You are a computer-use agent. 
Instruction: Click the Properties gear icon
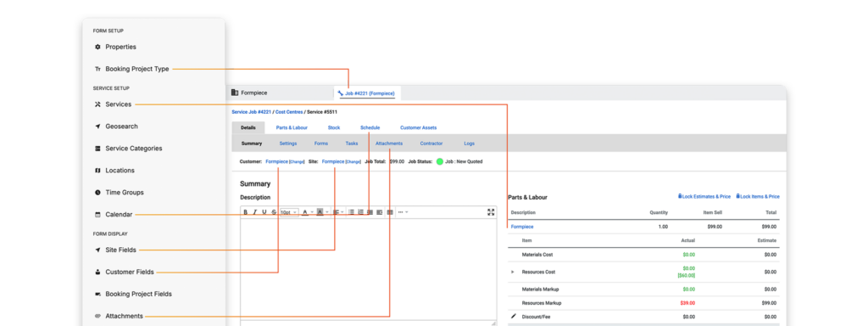(x=98, y=48)
